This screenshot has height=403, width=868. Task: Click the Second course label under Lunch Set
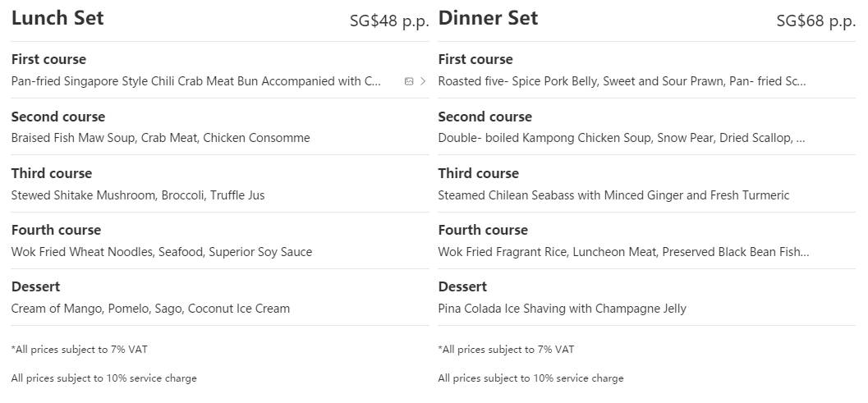[58, 117]
